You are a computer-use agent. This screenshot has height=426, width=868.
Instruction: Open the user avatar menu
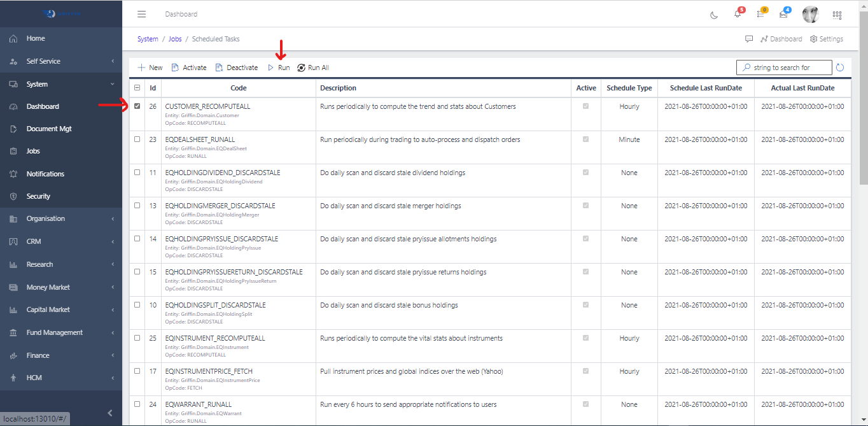pos(810,14)
